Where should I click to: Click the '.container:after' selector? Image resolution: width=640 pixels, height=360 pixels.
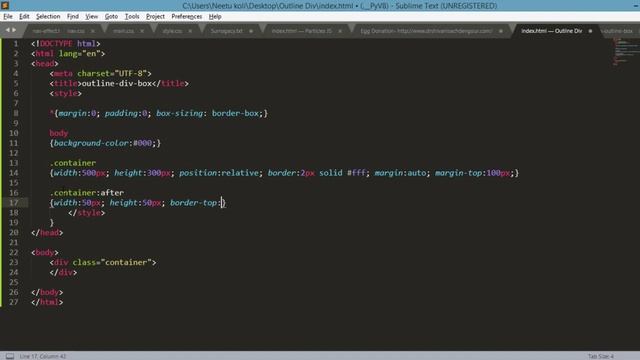pos(87,193)
